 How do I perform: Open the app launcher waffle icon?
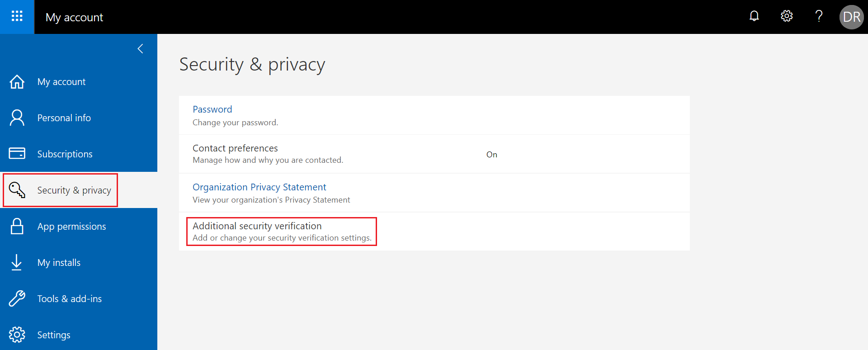coord(17,17)
